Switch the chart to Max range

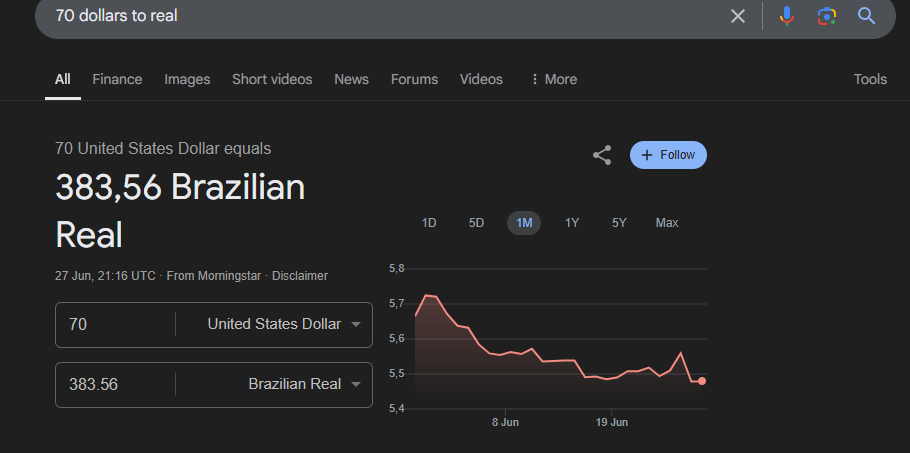coord(667,223)
